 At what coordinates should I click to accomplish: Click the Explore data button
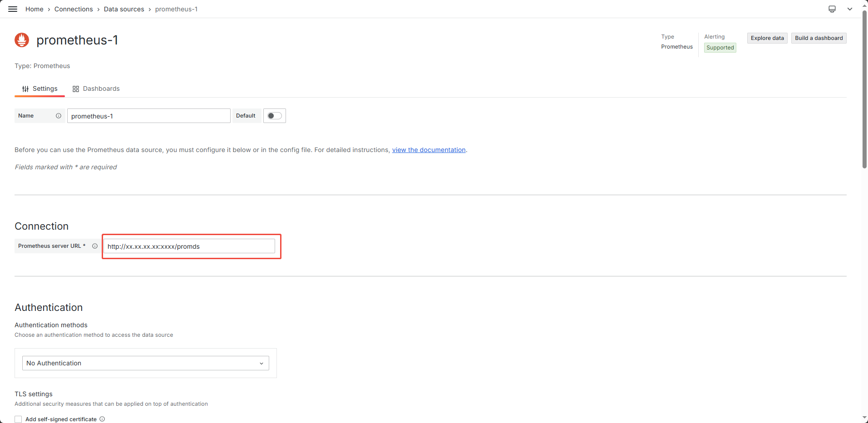click(x=767, y=38)
